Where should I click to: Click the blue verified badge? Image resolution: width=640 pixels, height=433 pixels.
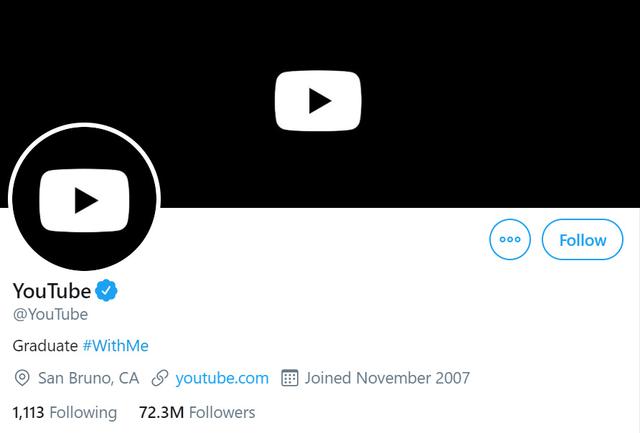point(106,291)
